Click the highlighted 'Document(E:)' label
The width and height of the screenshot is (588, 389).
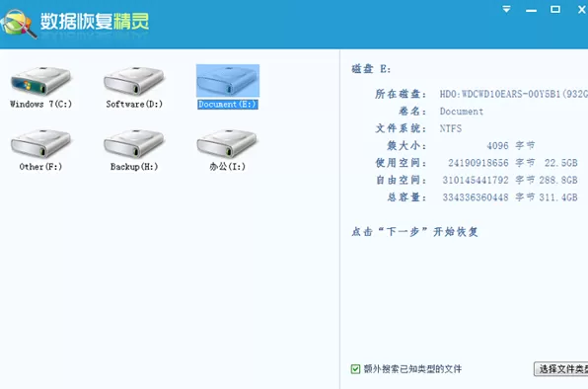tap(228, 104)
